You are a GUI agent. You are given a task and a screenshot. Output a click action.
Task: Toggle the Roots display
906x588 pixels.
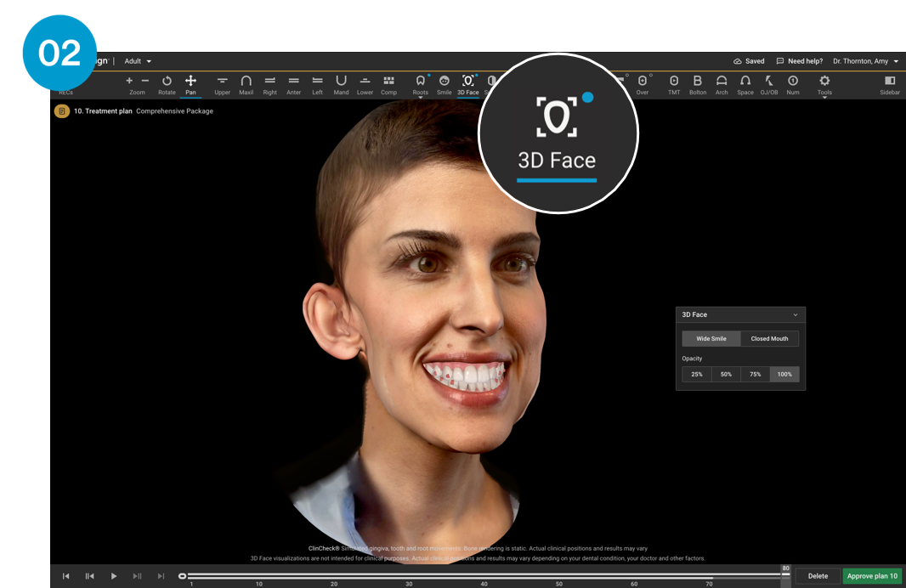coord(420,84)
